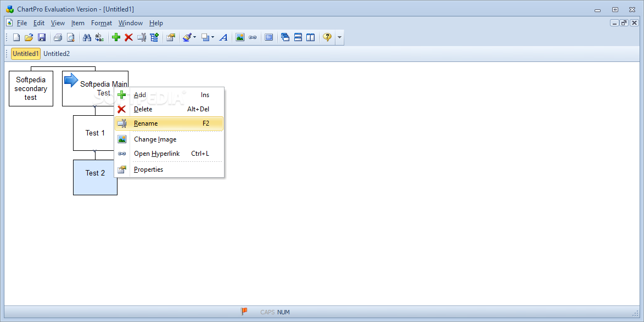
Task: Click the Help question mark icon
Action: [327, 37]
